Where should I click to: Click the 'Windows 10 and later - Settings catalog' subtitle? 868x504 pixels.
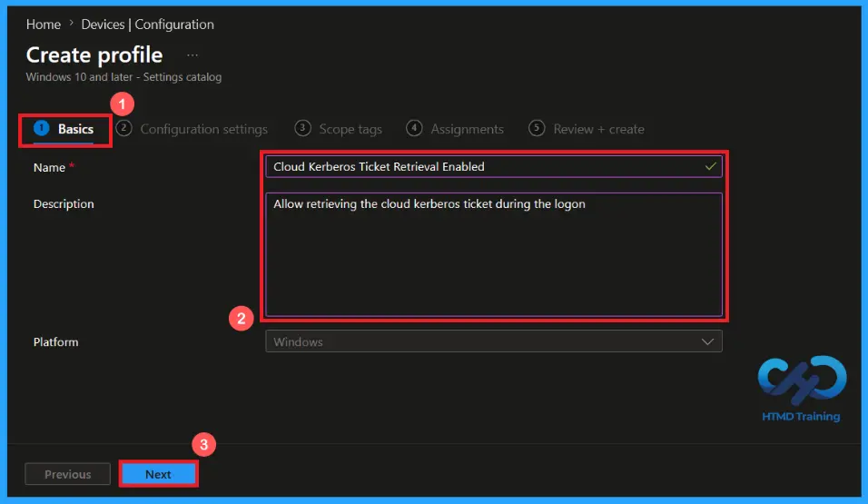(124, 77)
